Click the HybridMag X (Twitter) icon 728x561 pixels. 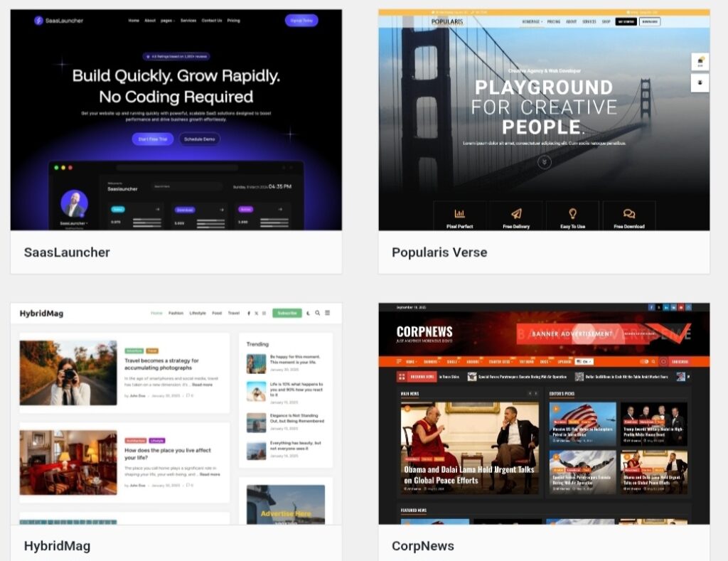tap(257, 313)
